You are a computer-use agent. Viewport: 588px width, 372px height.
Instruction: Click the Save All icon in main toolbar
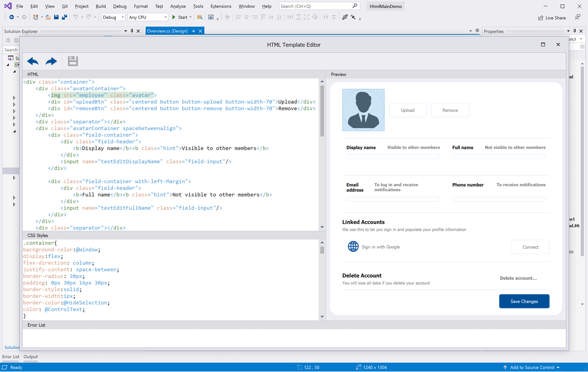pos(64,17)
